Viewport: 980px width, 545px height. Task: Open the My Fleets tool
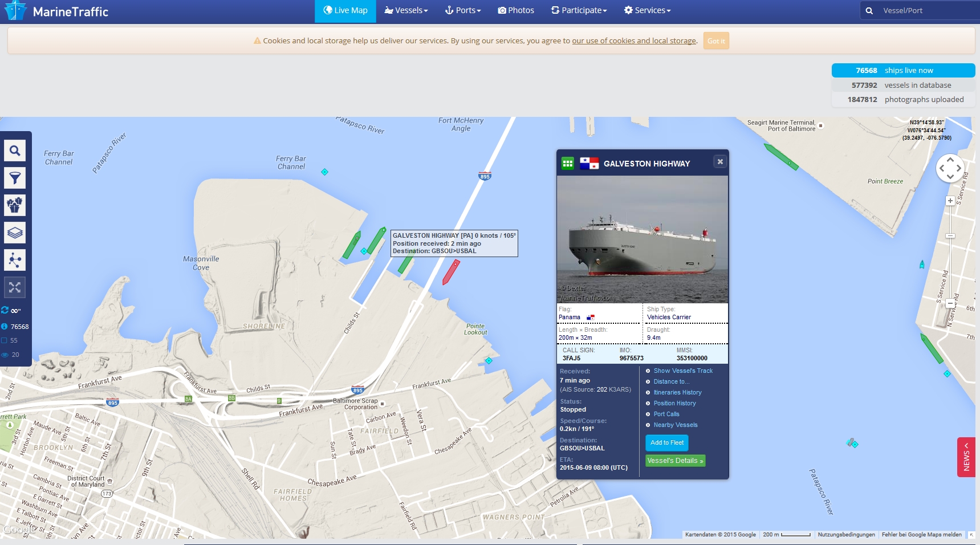click(15, 205)
